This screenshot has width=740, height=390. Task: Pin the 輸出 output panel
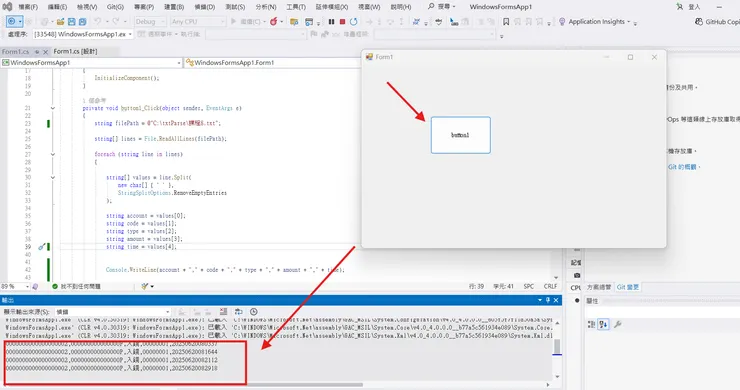coord(548,300)
